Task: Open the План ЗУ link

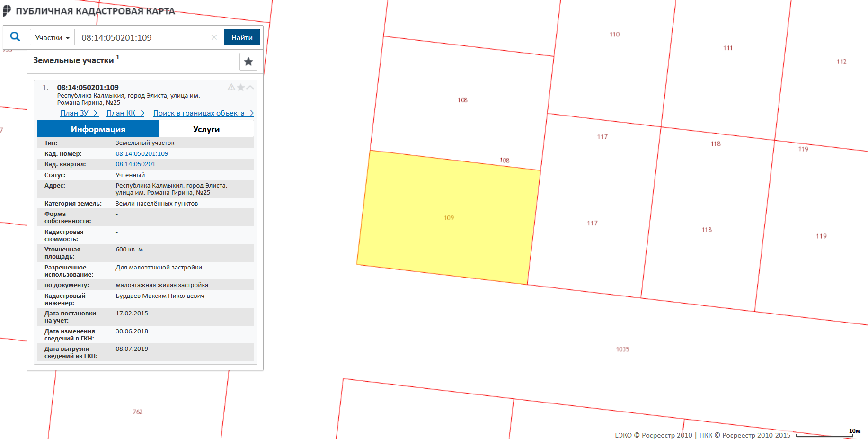Action: click(79, 113)
